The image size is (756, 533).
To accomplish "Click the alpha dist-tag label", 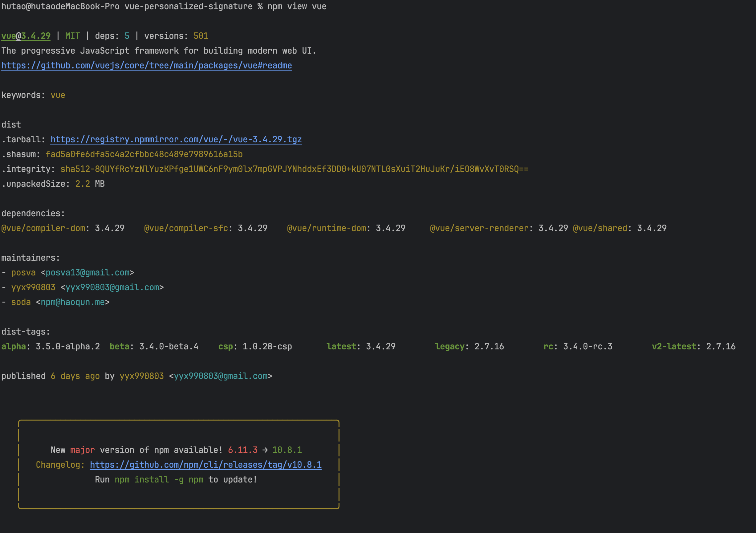I will [14, 346].
